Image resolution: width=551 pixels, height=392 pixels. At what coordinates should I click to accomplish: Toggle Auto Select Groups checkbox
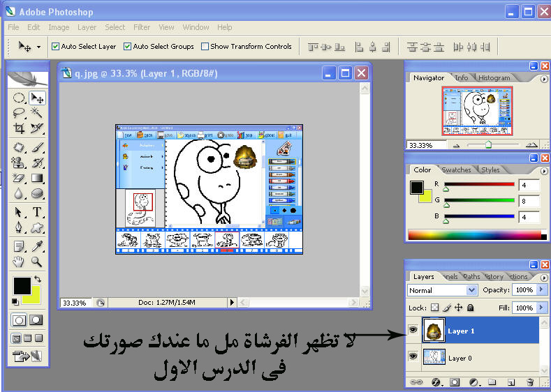click(127, 46)
